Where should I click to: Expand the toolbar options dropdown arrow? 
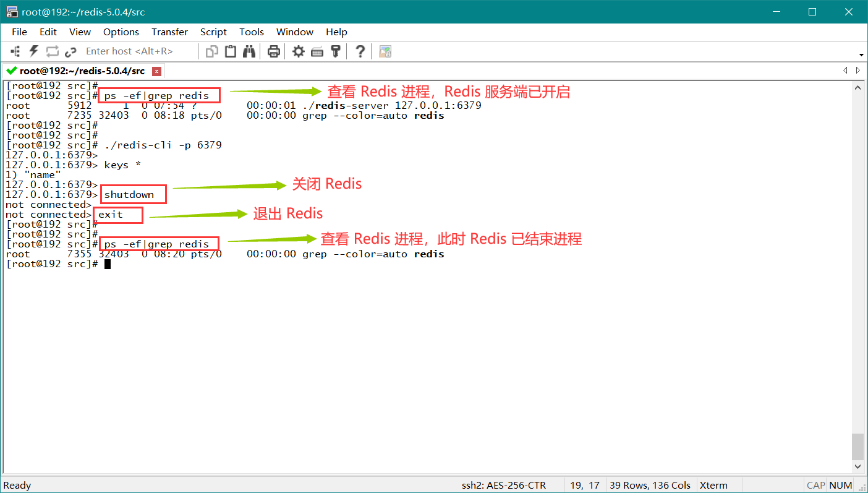click(x=861, y=54)
